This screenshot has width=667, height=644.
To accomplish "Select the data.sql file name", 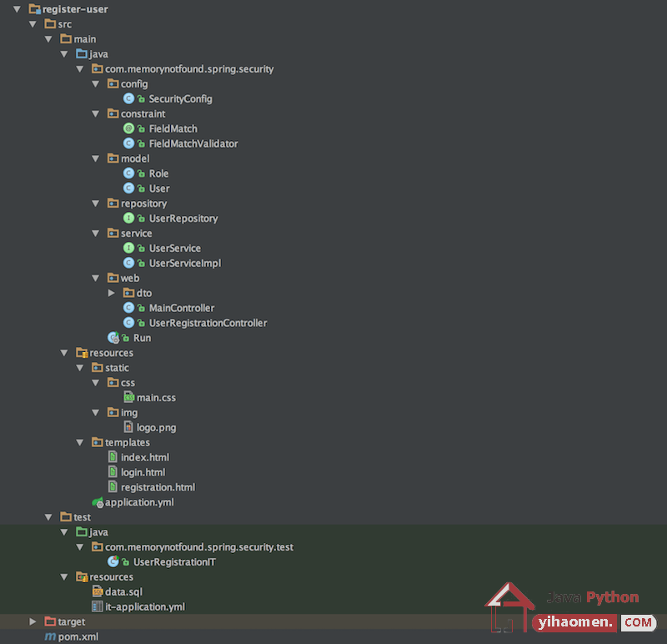I will click(x=123, y=592).
